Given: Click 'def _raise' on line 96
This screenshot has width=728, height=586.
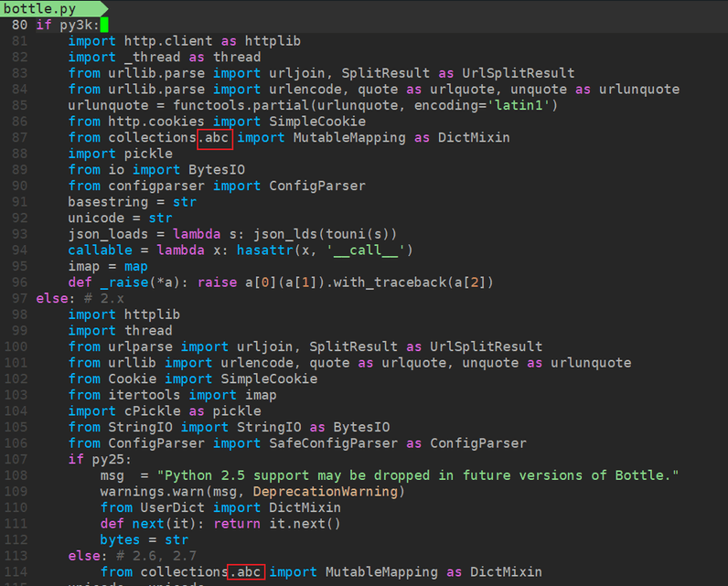Looking at the screenshot, I should point(108,282).
